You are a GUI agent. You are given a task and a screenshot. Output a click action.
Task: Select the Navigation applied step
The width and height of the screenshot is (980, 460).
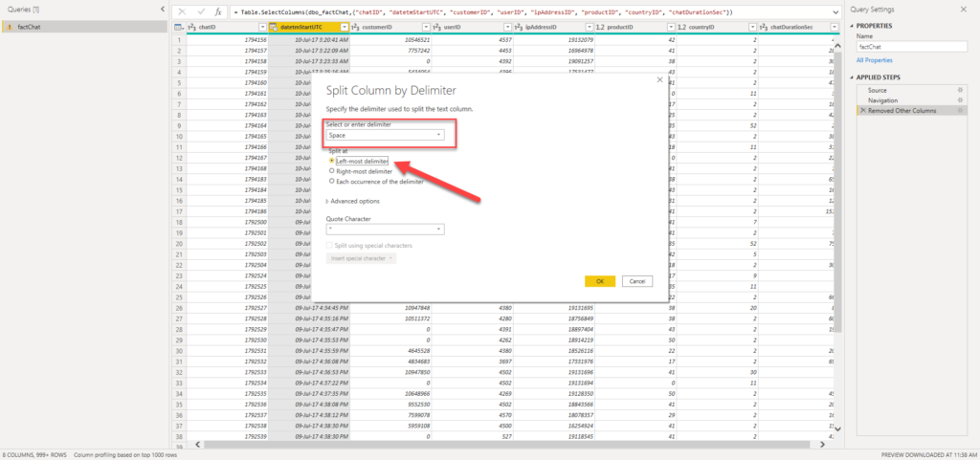(882, 100)
